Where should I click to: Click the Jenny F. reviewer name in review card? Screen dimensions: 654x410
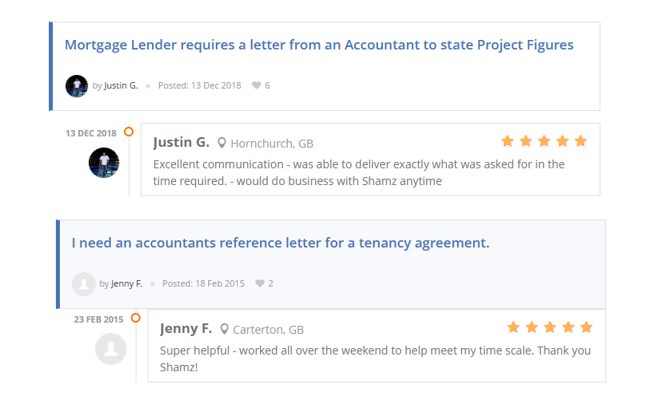186,328
